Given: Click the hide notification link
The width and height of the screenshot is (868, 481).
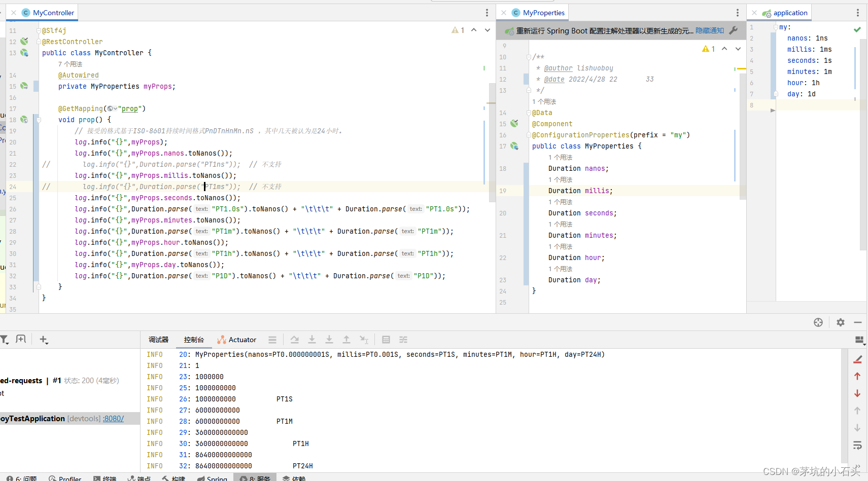Looking at the screenshot, I should click(710, 31).
